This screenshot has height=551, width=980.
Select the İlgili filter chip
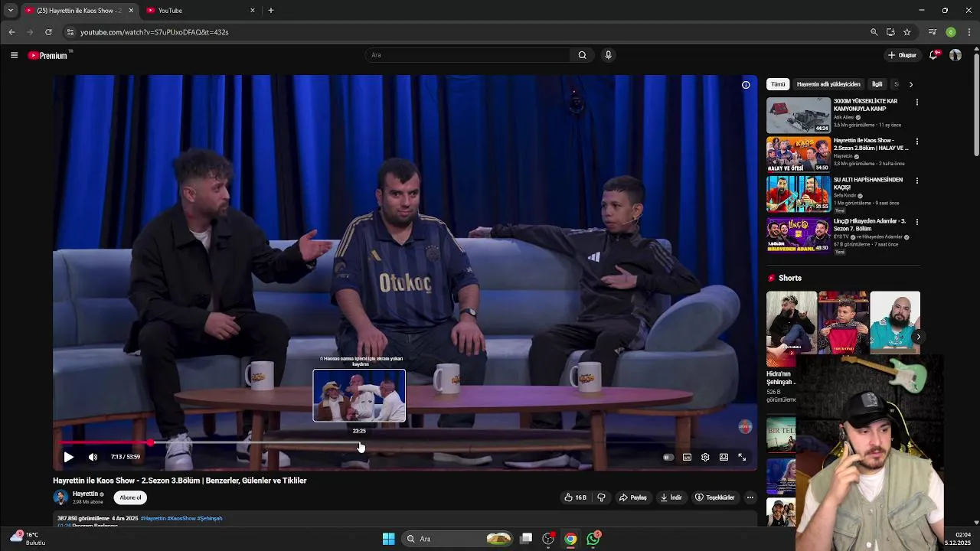[877, 84]
